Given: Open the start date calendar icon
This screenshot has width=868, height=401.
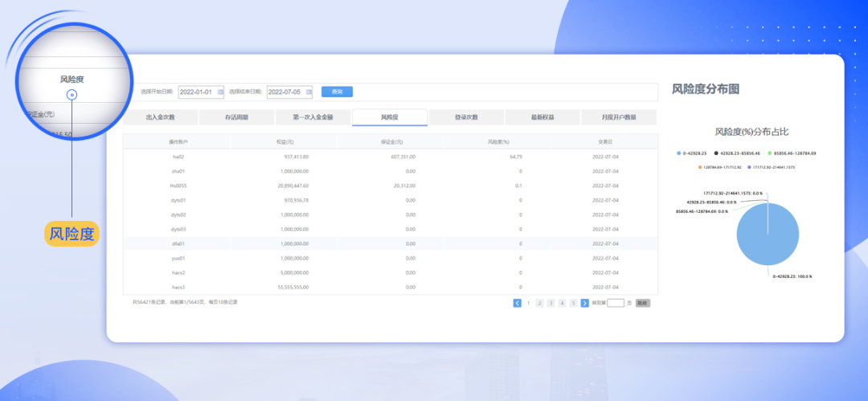Looking at the screenshot, I should pyautogui.click(x=219, y=92).
